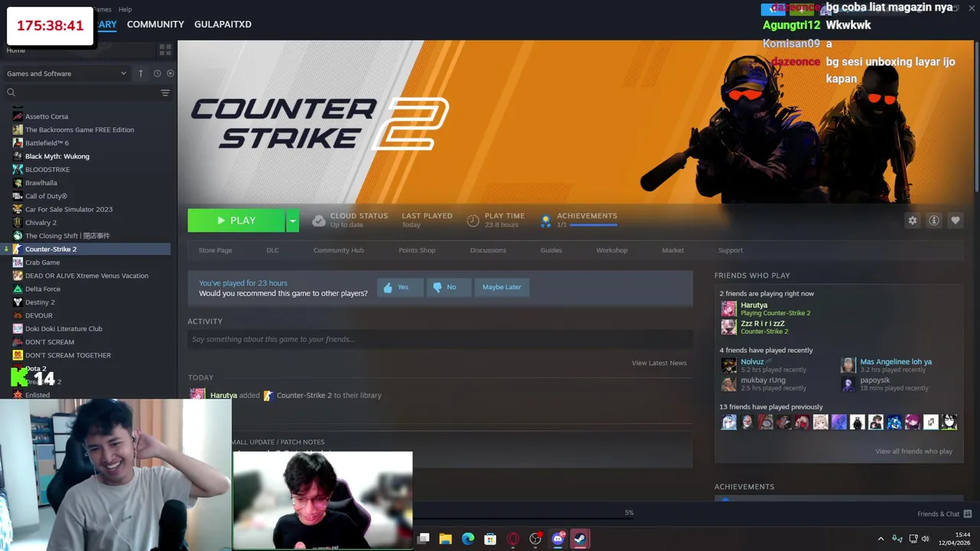The width and height of the screenshot is (980, 551).
Task: Open the Guides tab
Action: tap(551, 250)
